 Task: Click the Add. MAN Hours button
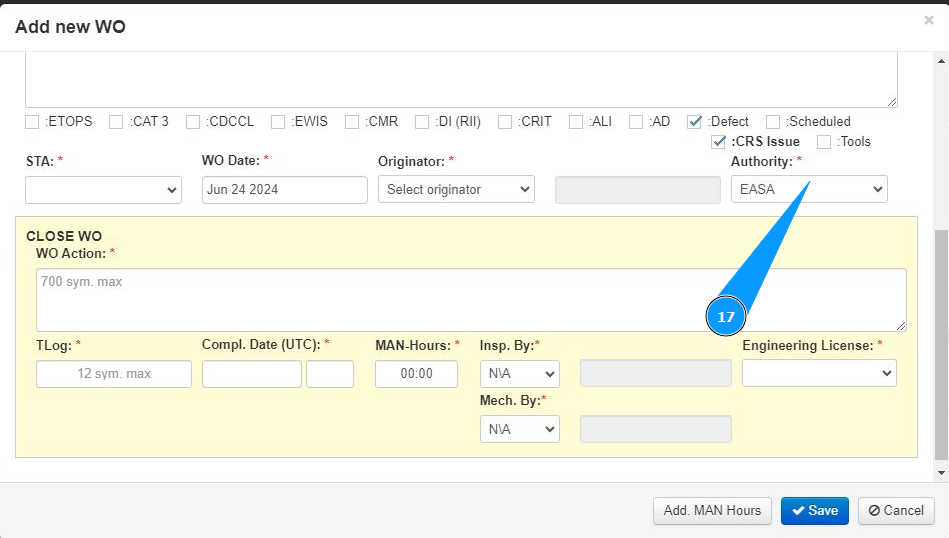point(712,511)
